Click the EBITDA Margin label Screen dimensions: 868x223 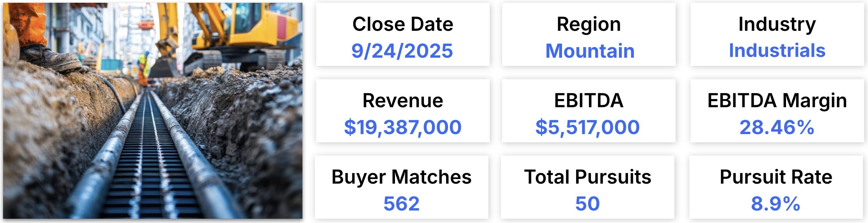(777, 101)
